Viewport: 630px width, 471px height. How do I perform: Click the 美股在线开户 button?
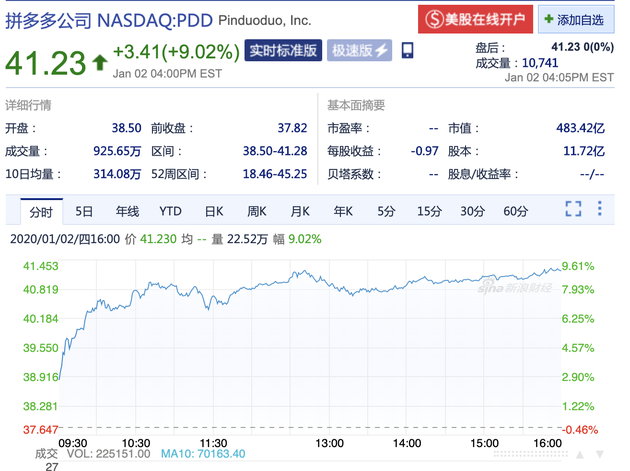pyautogui.click(x=474, y=19)
